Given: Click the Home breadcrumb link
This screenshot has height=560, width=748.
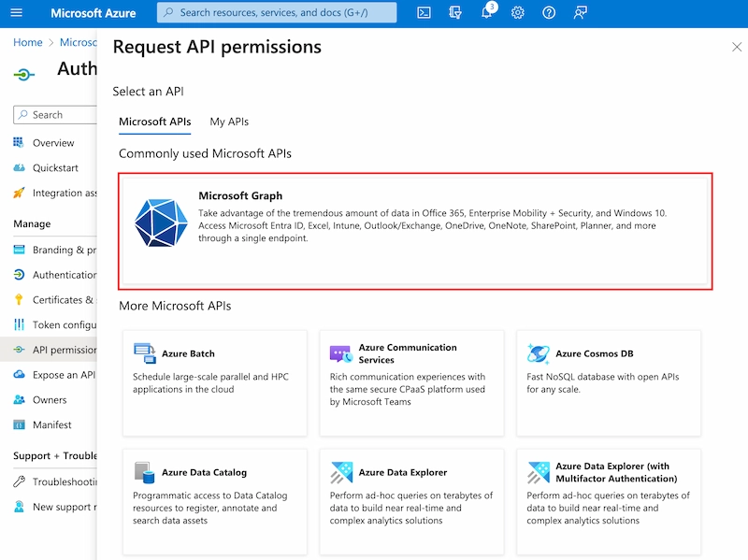Looking at the screenshot, I should (x=28, y=42).
